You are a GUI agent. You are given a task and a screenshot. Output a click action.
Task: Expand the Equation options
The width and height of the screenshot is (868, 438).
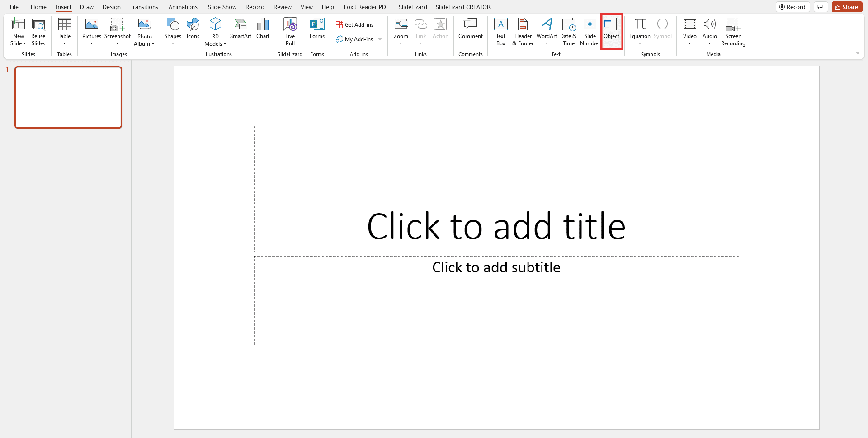pyautogui.click(x=639, y=43)
